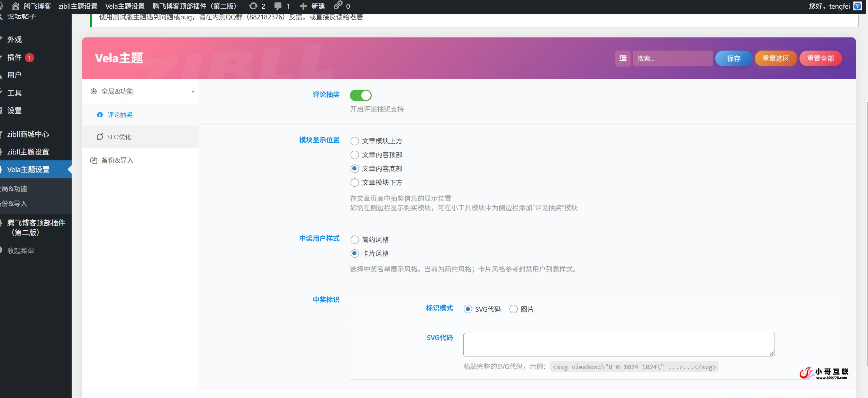The width and height of the screenshot is (868, 398).
Task: Open the SEO优化 settings via its icon
Action: pos(100,137)
